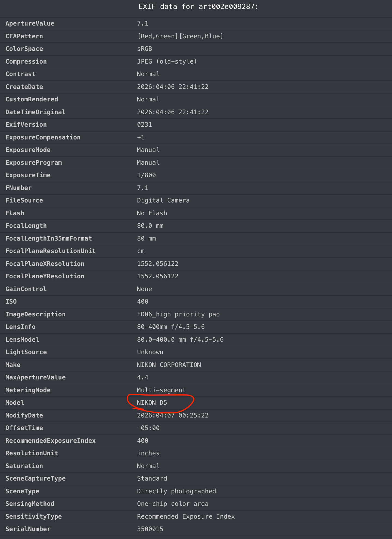Viewport: 392px width, 539px height.
Task: Select the ModifyDate timestamp value
Action: click(173, 415)
